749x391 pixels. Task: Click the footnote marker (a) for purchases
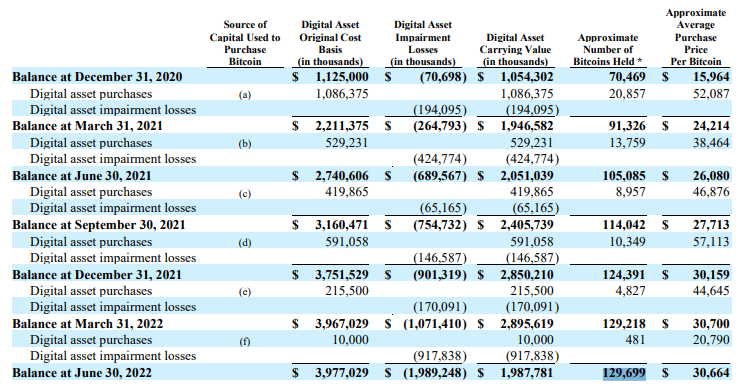245,95
